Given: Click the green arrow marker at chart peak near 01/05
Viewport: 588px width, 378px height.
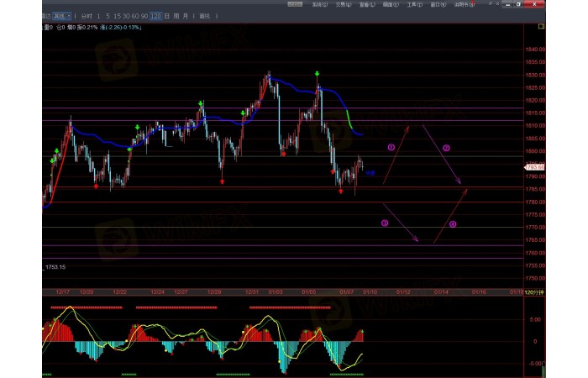Looking at the screenshot, I should pos(318,75).
